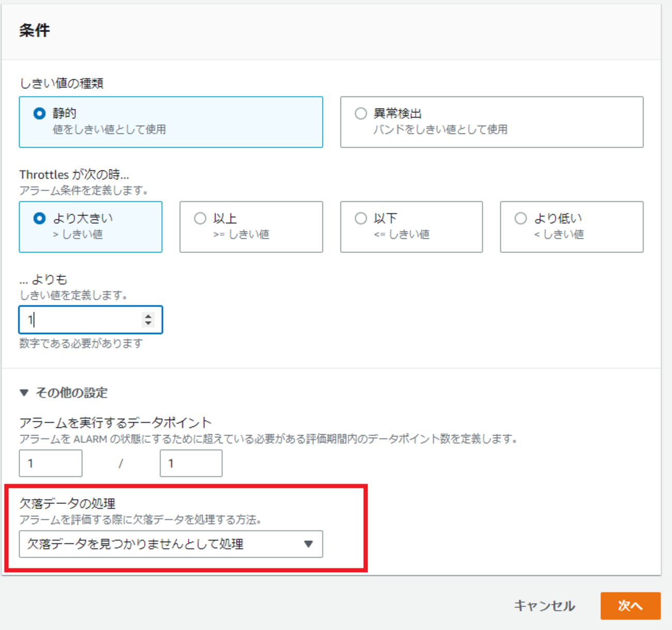Select the 異常検出 threshold type option
672x630 pixels.
click(361, 113)
